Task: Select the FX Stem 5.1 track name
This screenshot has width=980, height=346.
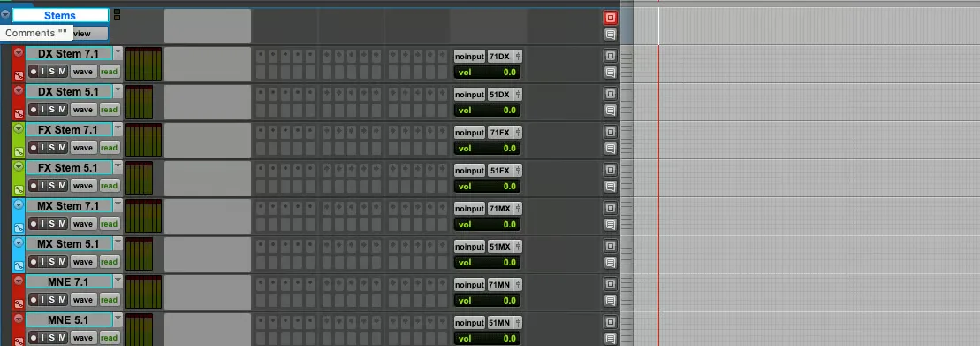Action: coord(68,167)
